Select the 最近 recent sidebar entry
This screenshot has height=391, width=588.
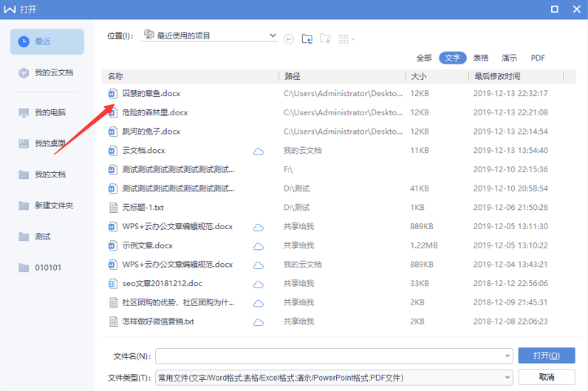(x=47, y=41)
